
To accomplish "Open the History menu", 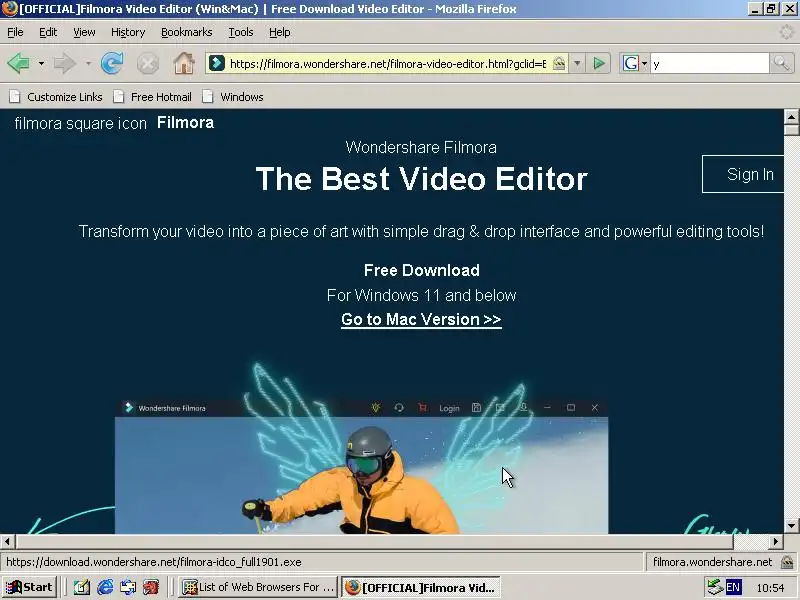I will [128, 32].
